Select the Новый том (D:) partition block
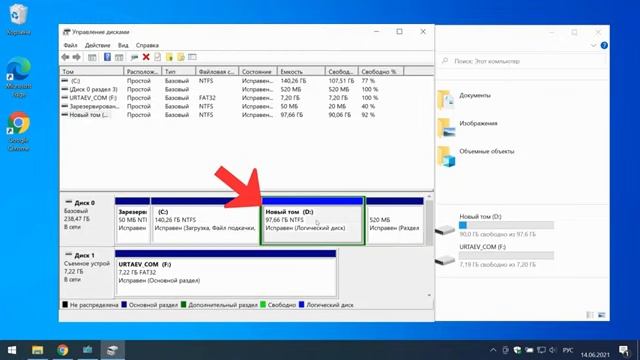 point(312,221)
